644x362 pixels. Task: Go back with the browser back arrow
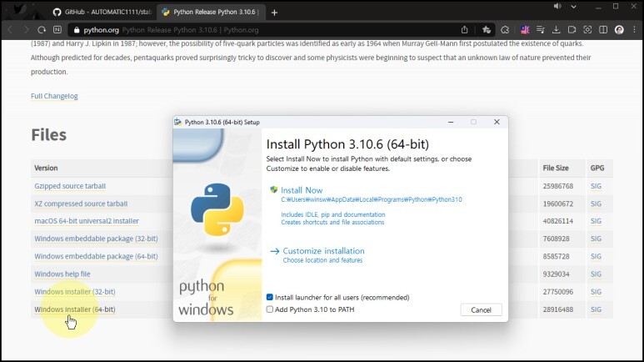point(10,30)
